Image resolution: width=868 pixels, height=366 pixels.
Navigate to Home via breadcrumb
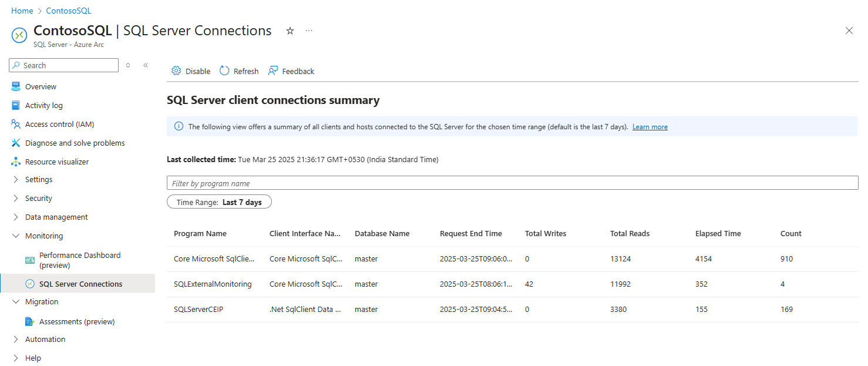(22, 10)
